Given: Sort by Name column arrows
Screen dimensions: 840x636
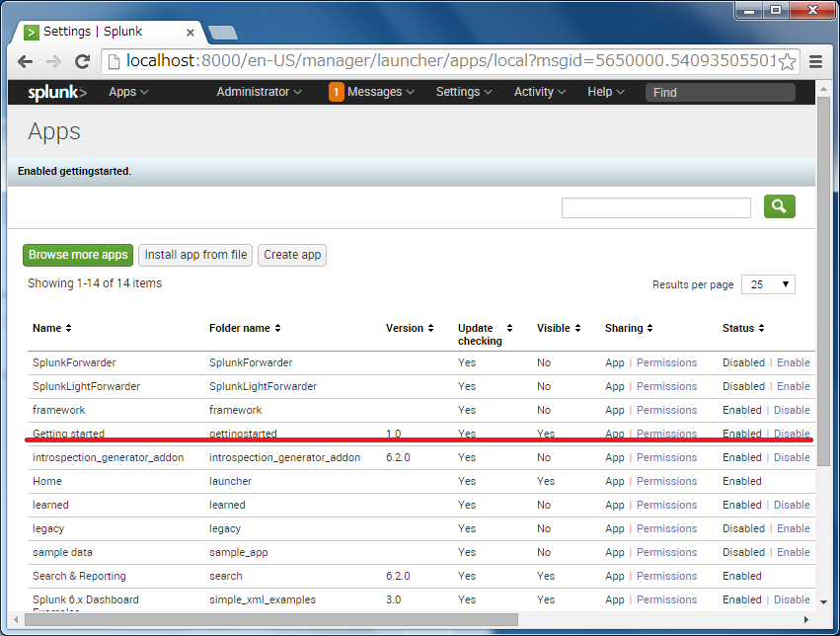Looking at the screenshot, I should [x=68, y=328].
